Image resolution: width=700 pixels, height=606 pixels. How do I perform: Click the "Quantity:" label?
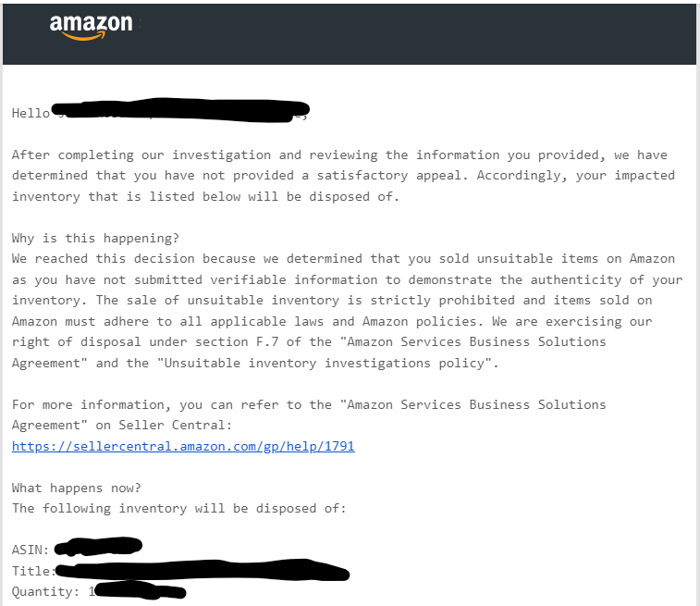click(x=45, y=591)
